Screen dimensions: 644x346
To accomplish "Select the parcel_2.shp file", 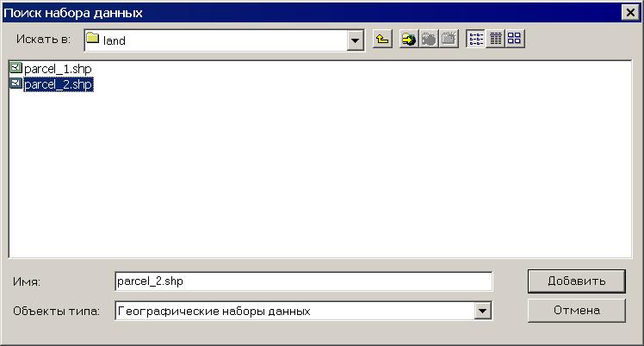I will click(x=59, y=84).
